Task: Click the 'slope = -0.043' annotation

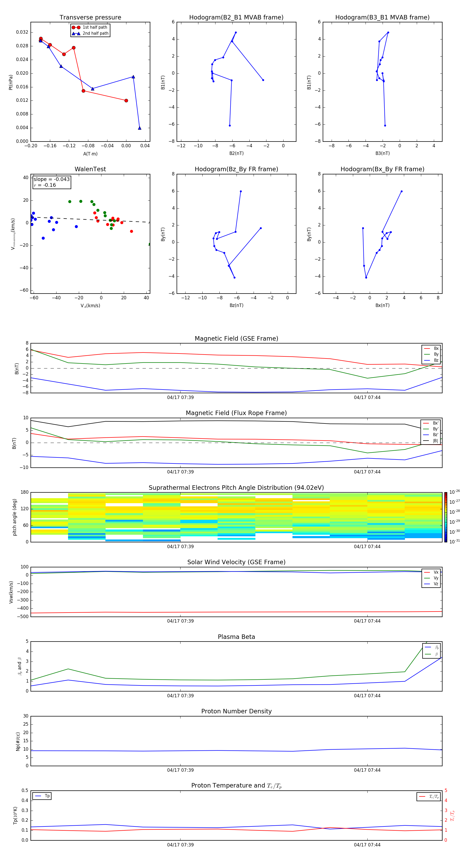Action: [52, 179]
